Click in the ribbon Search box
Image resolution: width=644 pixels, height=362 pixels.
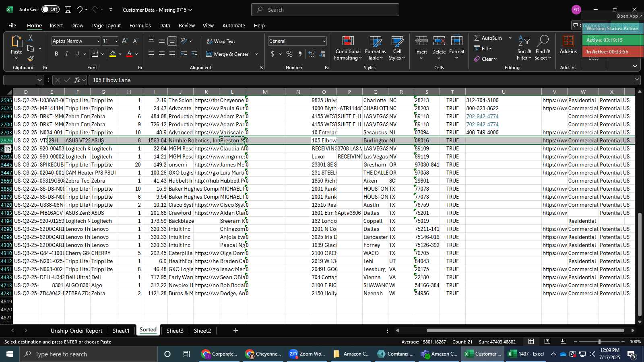pos(325,10)
